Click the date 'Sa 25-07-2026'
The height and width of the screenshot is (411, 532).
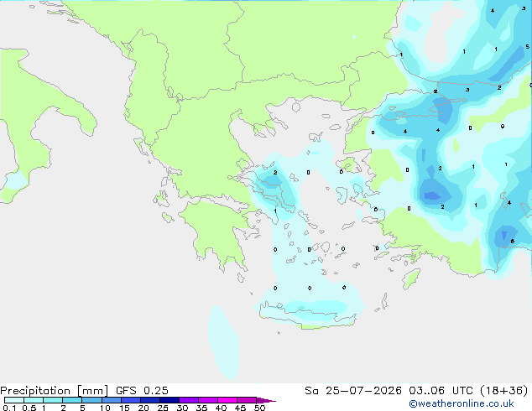[353, 391]
